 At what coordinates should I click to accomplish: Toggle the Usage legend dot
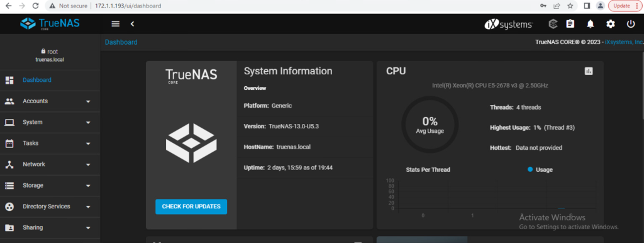click(530, 169)
